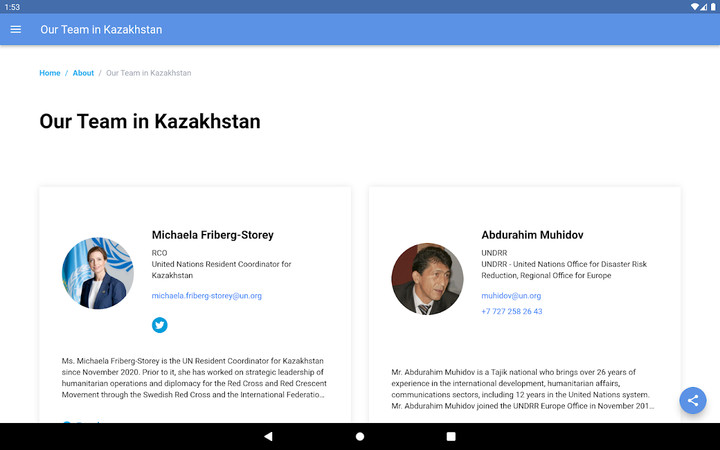Email michaela.friberg-storey@un.org
720x450 pixels.
(207, 296)
